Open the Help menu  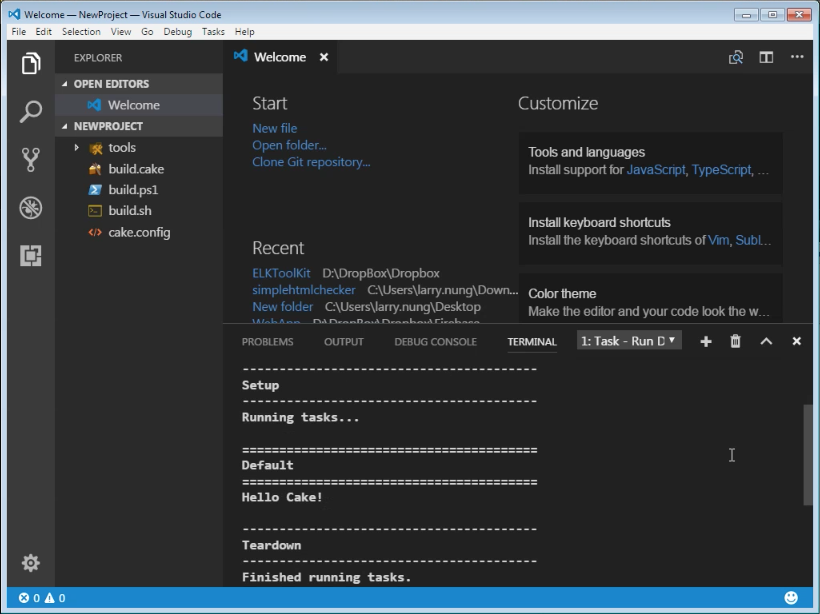coord(244,31)
